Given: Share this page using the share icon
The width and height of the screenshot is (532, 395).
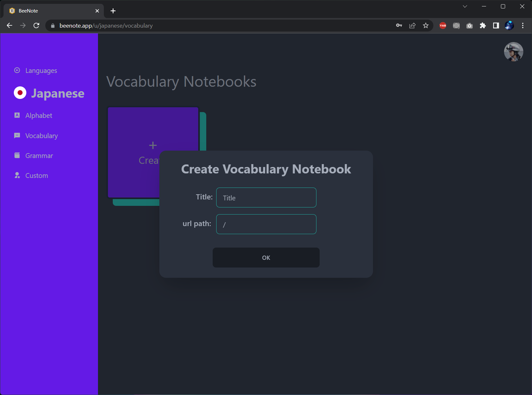Looking at the screenshot, I should (412, 25).
